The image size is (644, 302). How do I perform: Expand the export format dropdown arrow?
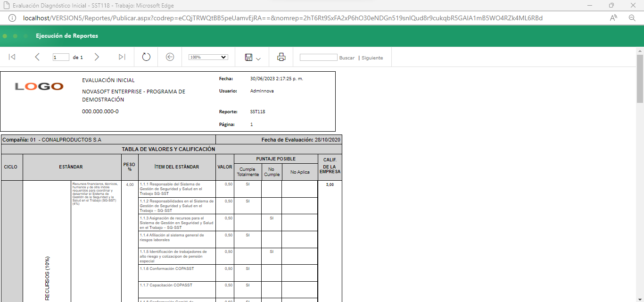pos(258,59)
